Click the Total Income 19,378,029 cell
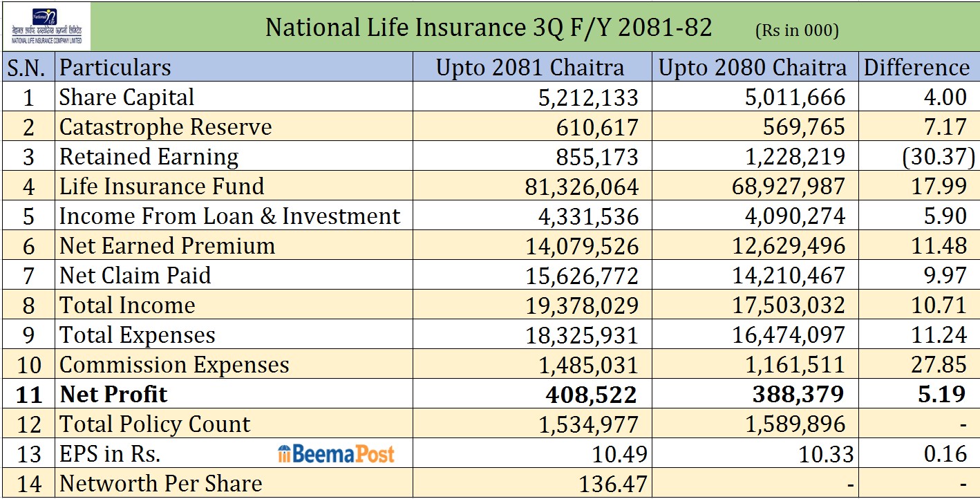Screen dimensions: 980x499 [588, 305]
